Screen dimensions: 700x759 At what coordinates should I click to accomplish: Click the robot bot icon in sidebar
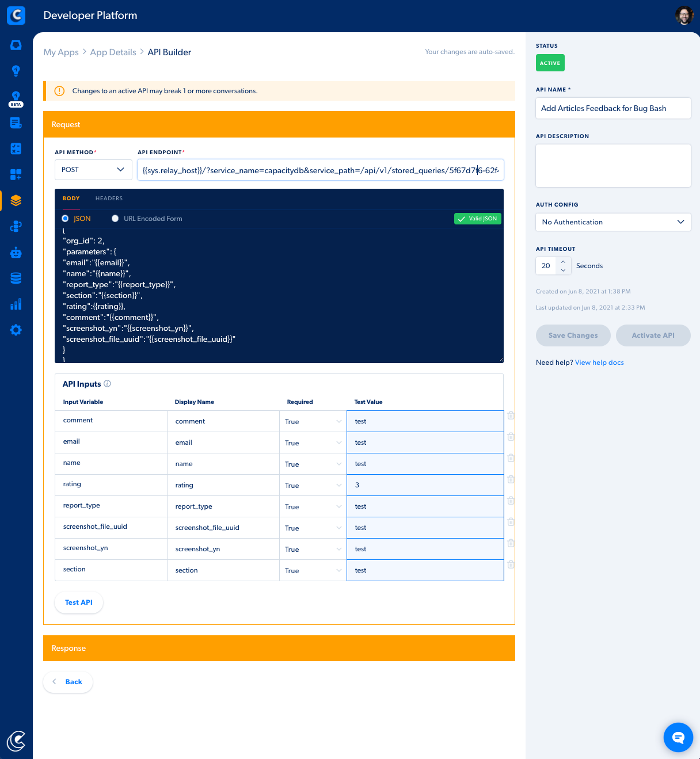tap(16, 252)
